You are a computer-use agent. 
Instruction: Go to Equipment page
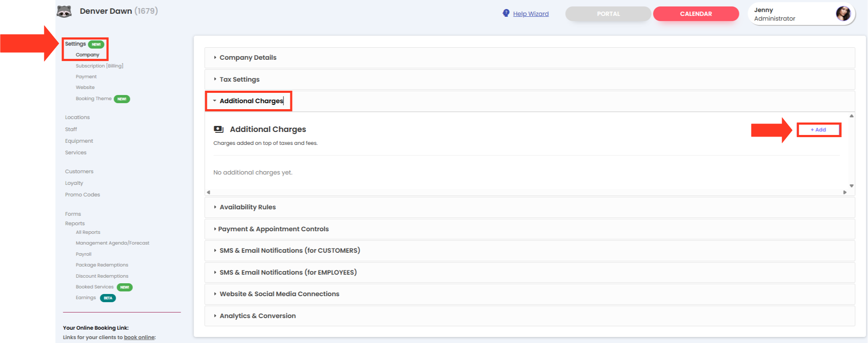point(79,141)
